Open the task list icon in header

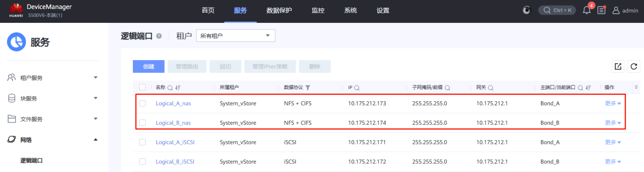[601, 10]
